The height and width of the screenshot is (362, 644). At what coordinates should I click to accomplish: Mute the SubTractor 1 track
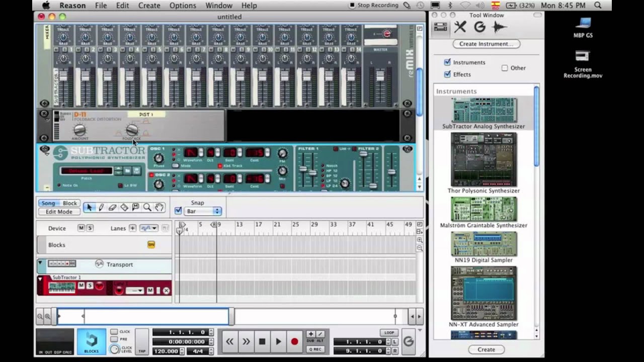click(81, 286)
